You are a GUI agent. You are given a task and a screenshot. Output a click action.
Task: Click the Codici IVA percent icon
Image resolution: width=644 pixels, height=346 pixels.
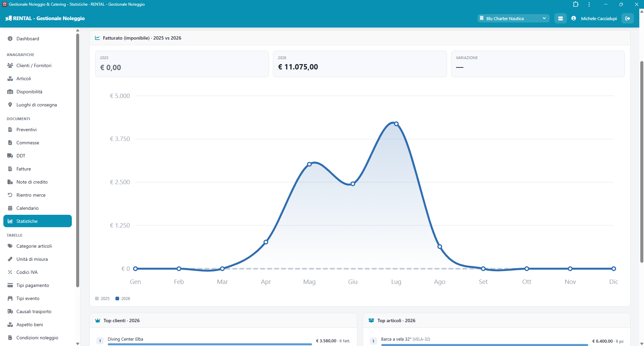[10, 272]
